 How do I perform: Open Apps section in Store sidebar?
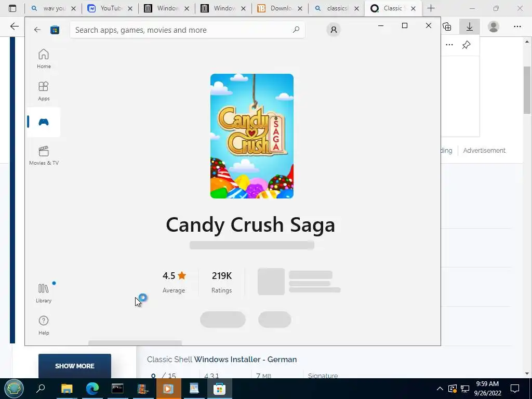(x=44, y=91)
